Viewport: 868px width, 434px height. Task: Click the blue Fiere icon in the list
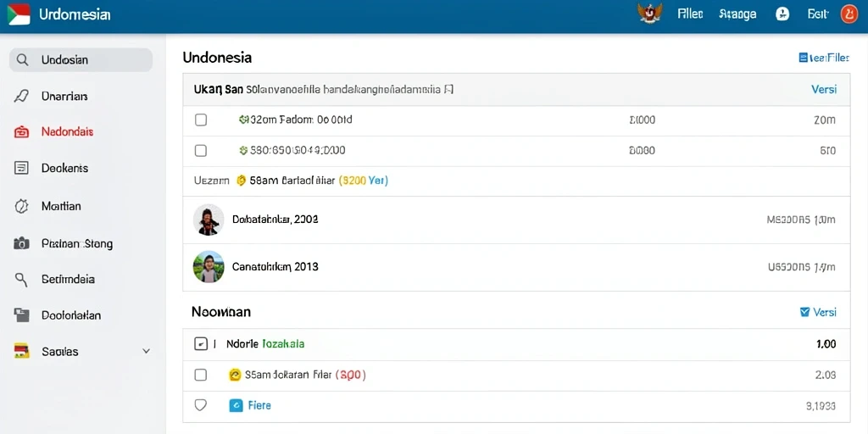tap(236, 406)
